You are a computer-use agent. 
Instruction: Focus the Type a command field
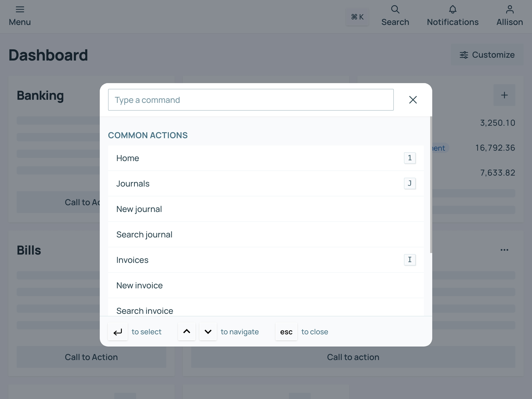pos(251,100)
